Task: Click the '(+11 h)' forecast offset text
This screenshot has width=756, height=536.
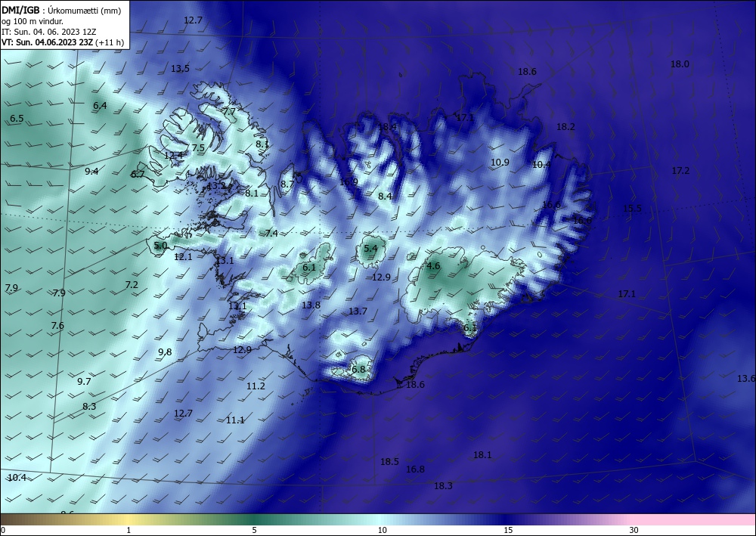Action: pos(110,42)
